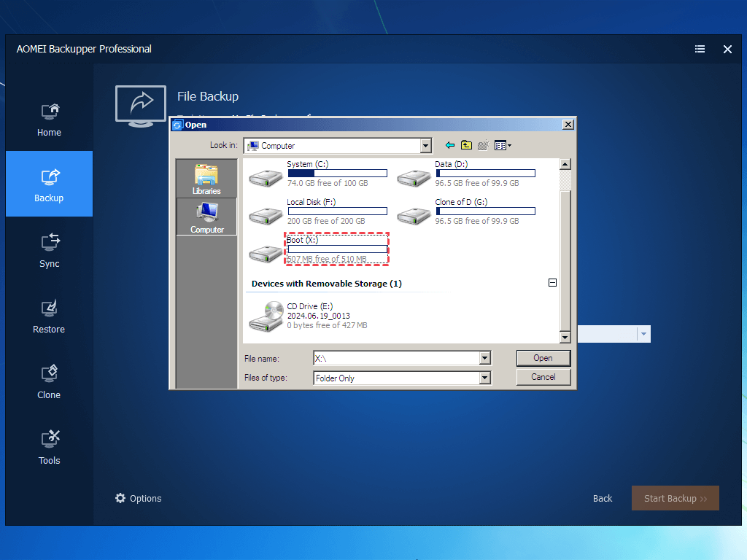Click the Open button

(x=543, y=358)
